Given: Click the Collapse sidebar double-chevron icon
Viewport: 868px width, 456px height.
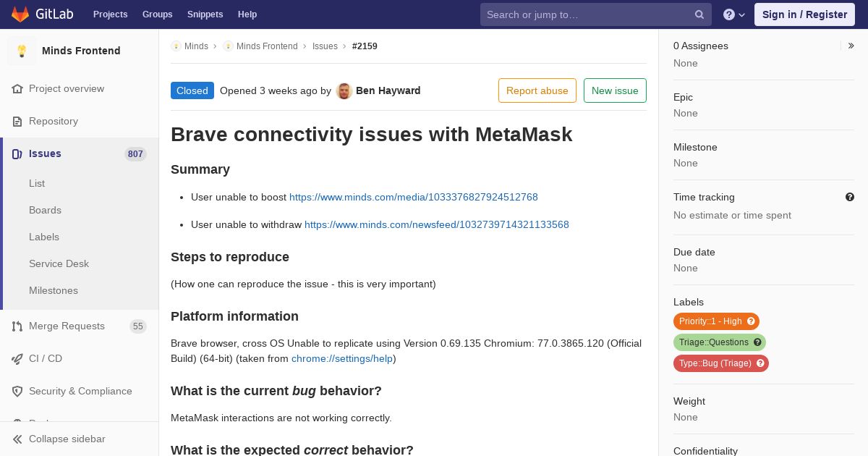Looking at the screenshot, I should coord(17,439).
